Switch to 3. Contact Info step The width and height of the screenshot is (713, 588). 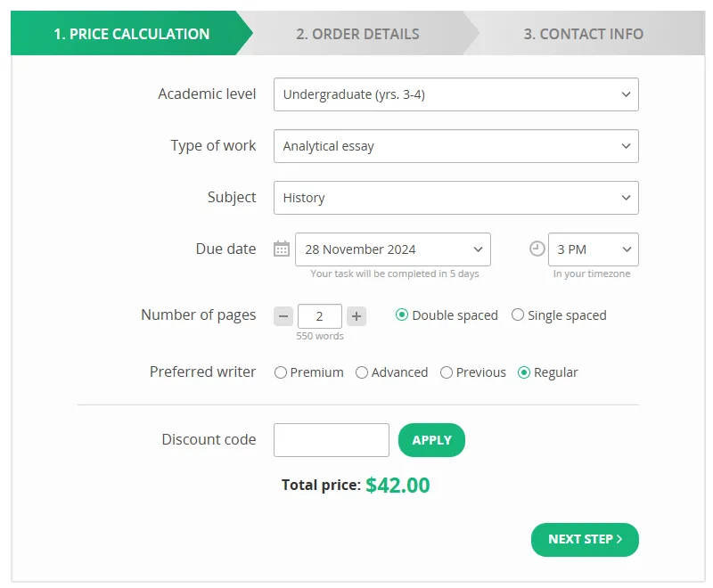click(x=584, y=34)
